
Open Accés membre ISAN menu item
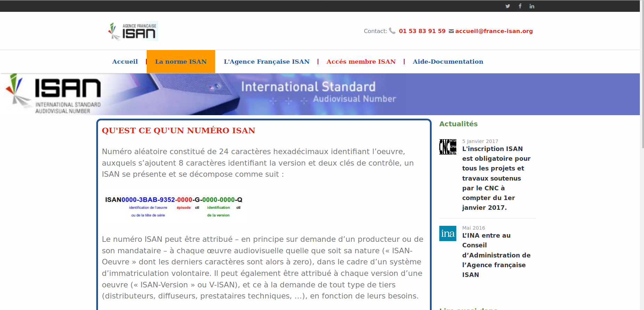pos(361,62)
